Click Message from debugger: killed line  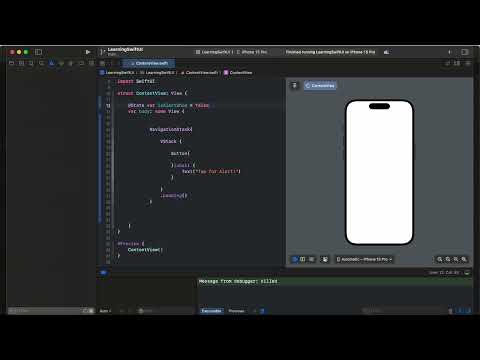(238, 281)
